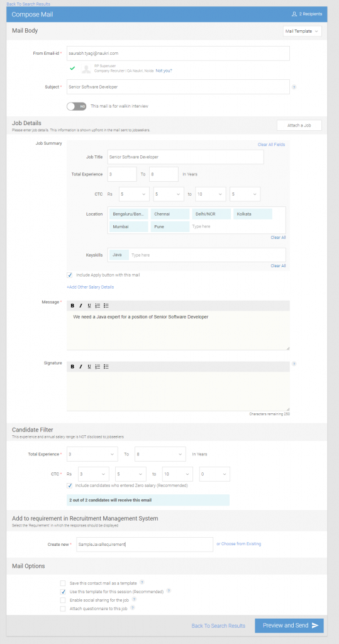This screenshot has height=644, width=339.
Task: Open the 2 Recipients icon in header
Action: pyautogui.click(x=294, y=14)
